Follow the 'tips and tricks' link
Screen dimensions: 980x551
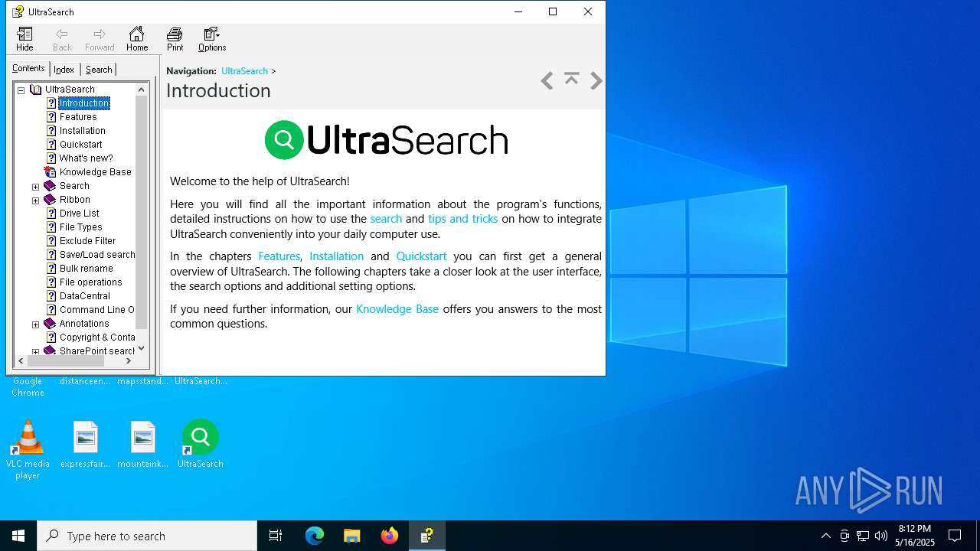click(x=463, y=219)
